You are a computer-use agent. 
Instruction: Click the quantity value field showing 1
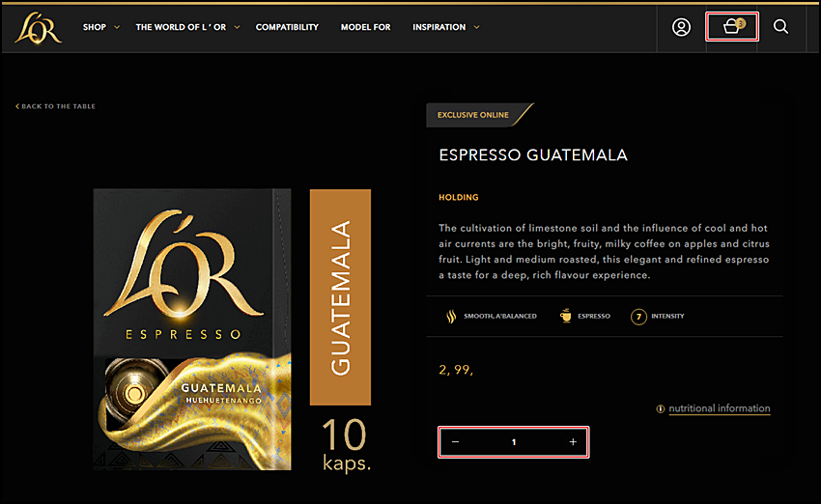514,442
